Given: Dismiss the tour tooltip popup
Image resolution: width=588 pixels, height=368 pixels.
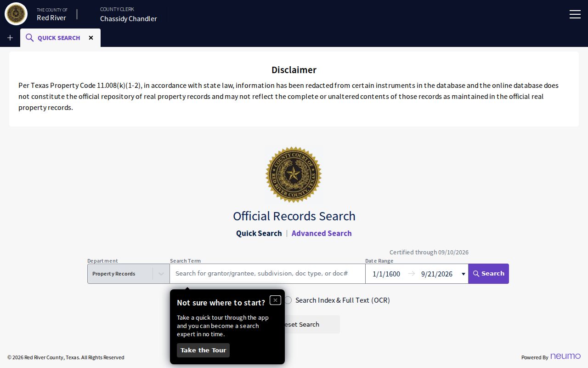Looking at the screenshot, I should point(275,300).
